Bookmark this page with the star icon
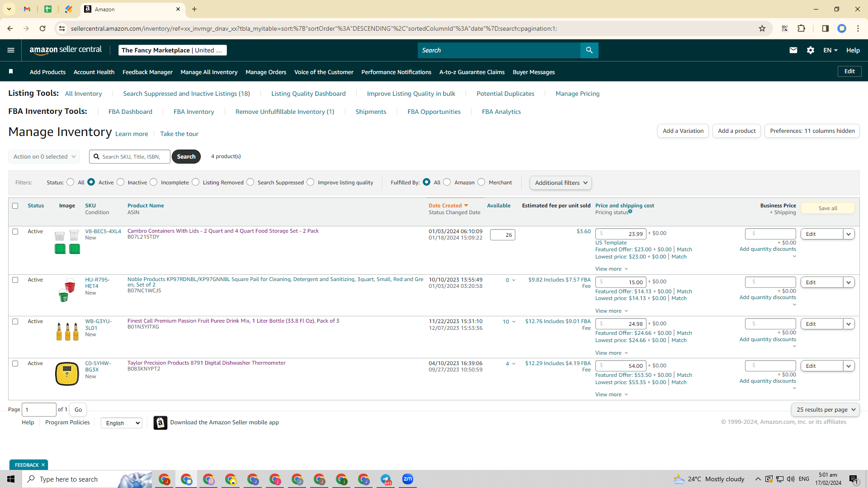The width and height of the screenshot is (868, 488). pos(762,28)
